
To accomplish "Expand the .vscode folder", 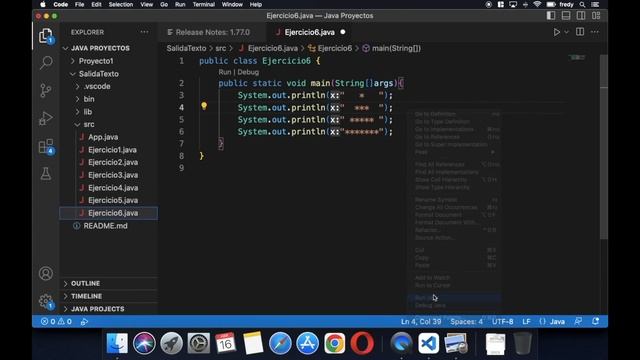I will click(x=97, y=87).
